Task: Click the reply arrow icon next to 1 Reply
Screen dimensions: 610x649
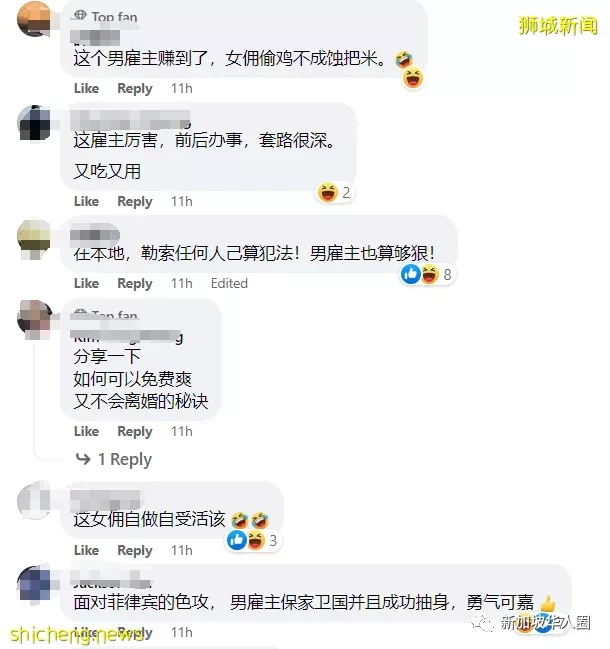Action: [83, 459]
